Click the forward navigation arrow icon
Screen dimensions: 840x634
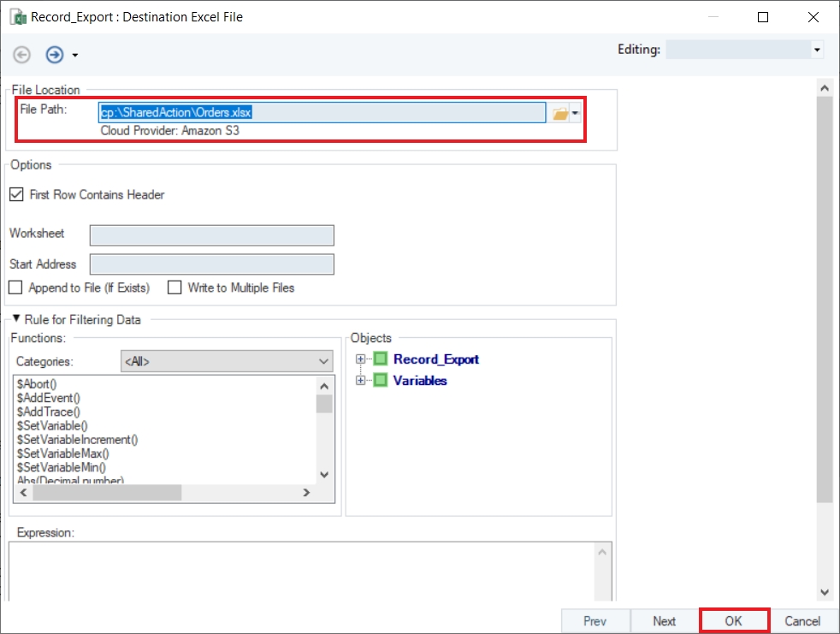click(55, 55)
